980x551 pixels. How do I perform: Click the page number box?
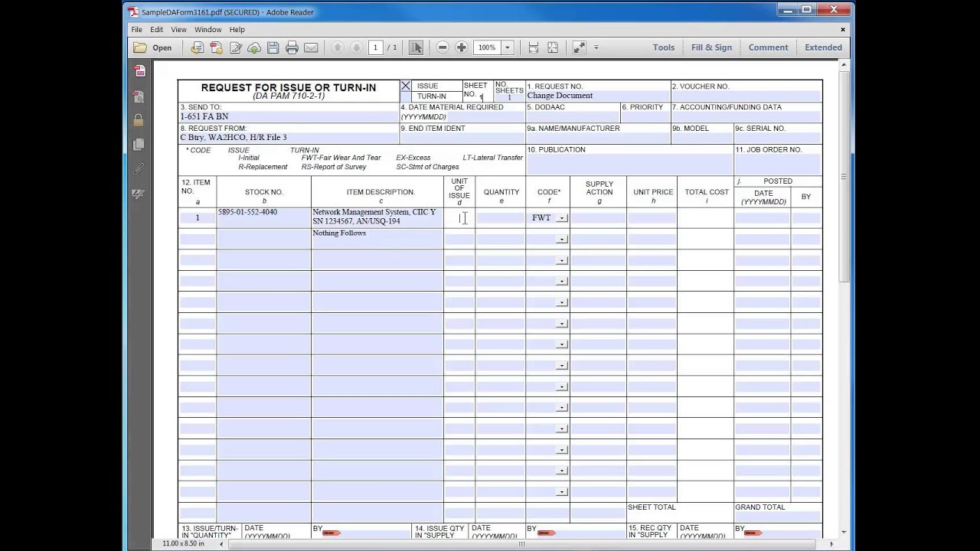click(375, 47)
